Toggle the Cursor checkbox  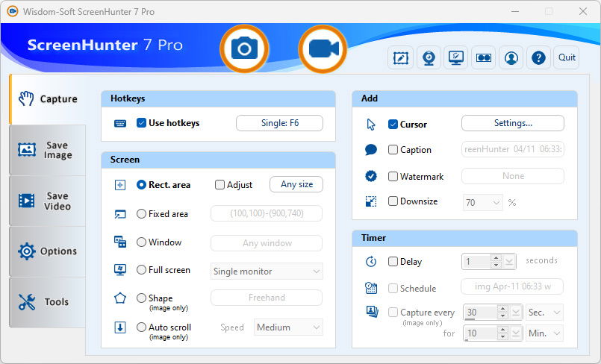tap(393, 125)
